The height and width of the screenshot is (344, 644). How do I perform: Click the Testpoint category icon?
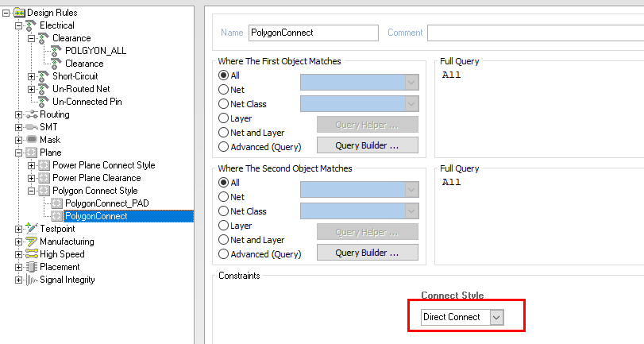[x=31, y=229]
